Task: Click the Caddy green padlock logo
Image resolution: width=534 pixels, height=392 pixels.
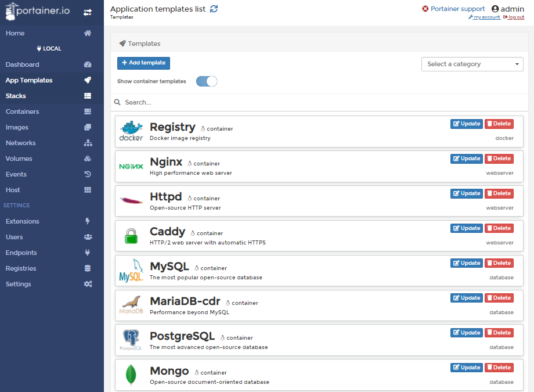Action: coord(131,236)
